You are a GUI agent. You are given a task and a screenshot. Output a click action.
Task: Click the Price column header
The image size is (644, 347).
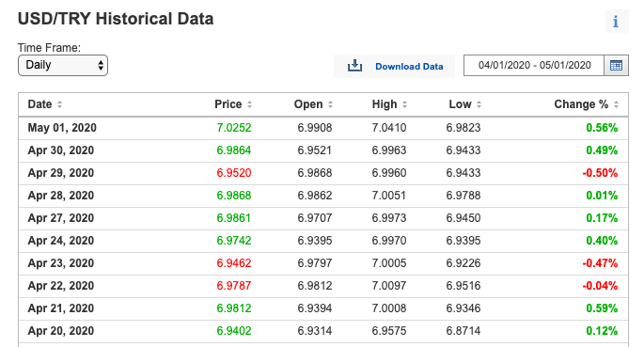[228, 104]
